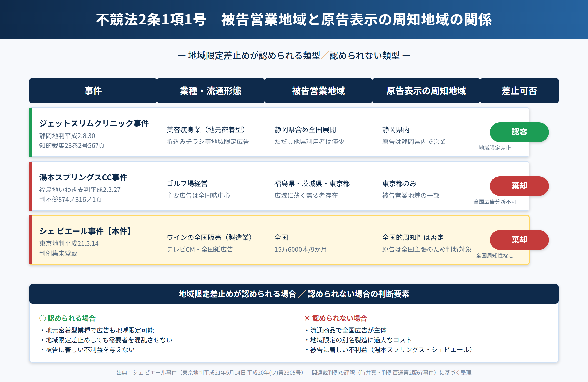Click the 地域限定差止 caption
The image size is (588, 382).
pyautogui.click(x=495, y=148)
